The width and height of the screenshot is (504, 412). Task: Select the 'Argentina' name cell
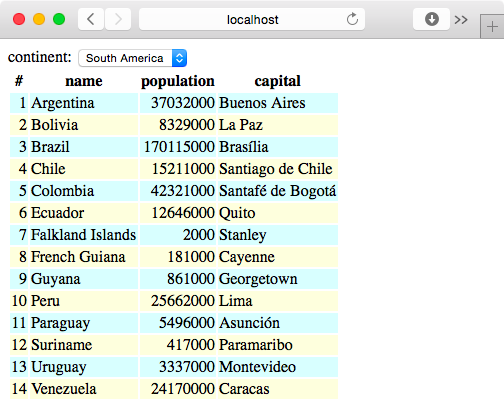click(x=84, y=103)
